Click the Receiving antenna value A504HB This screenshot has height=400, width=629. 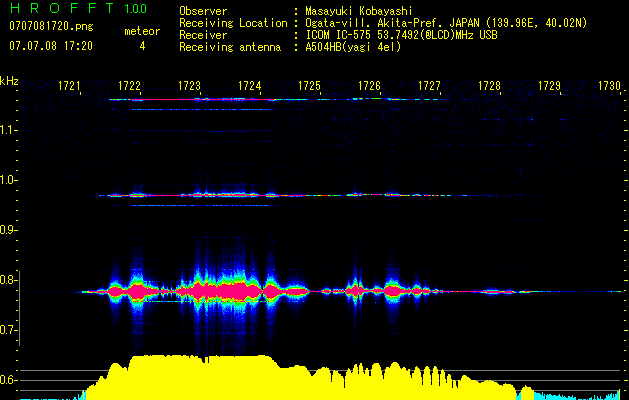353,47
